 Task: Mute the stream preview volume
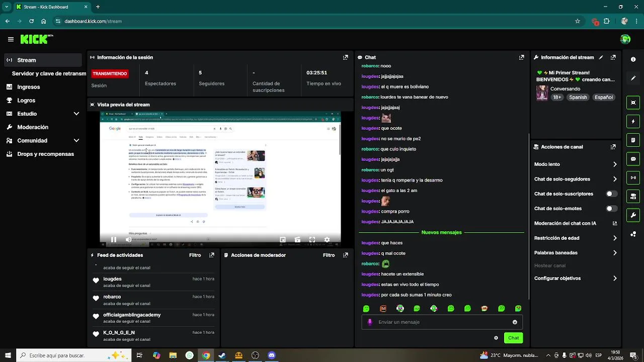(128, 240)
